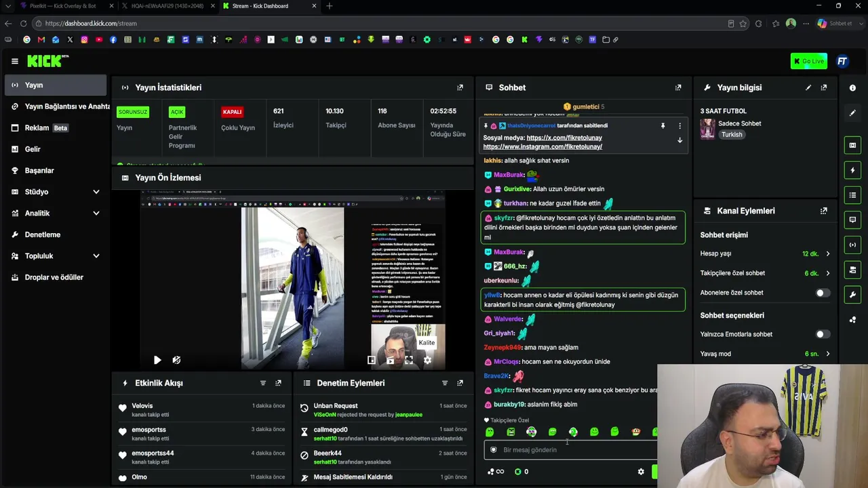868x488 pixels.
Task: Open chat settings gear below message box
Action: pos(641,472)
